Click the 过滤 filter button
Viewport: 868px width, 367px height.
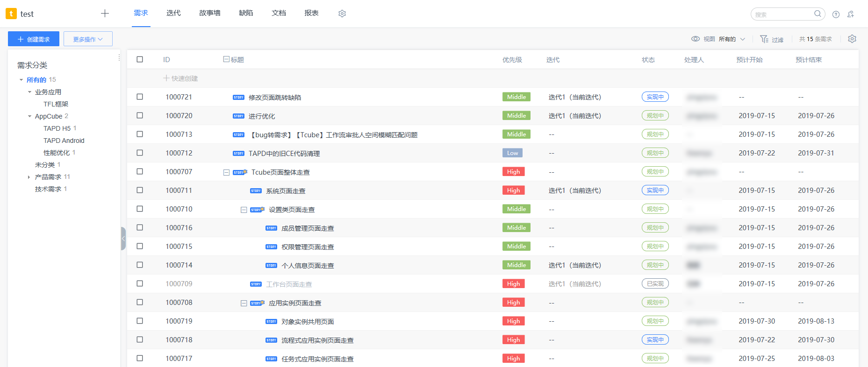coord(772,39)
